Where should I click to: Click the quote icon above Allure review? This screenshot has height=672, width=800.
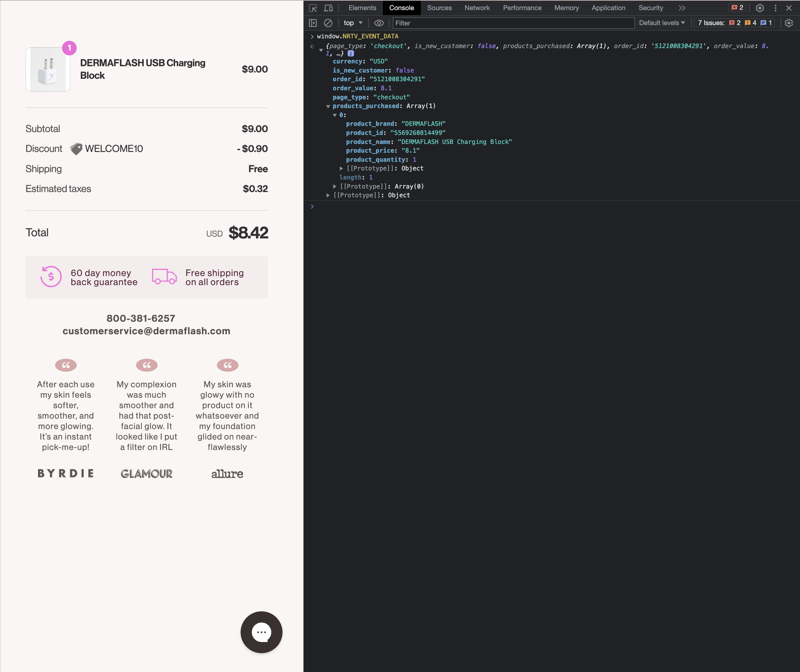227,365
